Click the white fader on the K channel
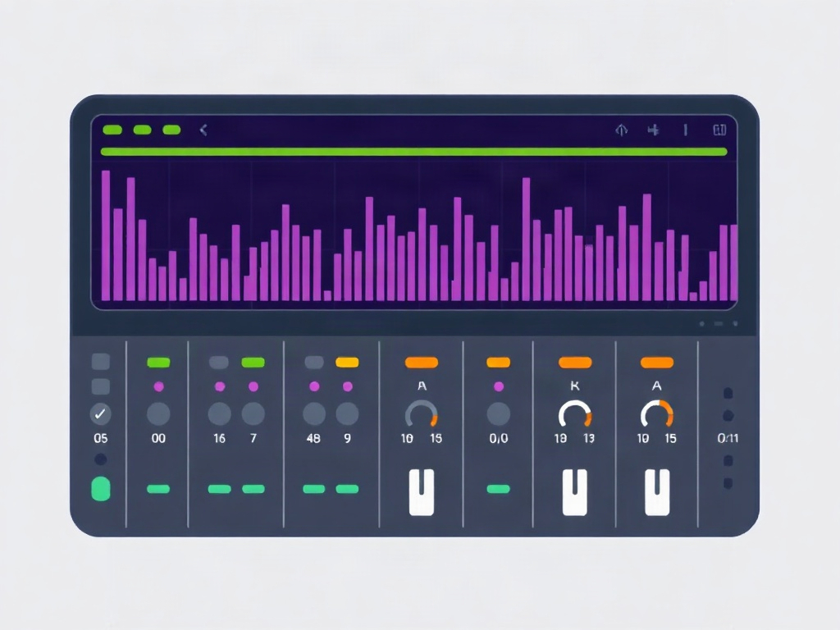The image size is (840, 630). coord(575,492)
